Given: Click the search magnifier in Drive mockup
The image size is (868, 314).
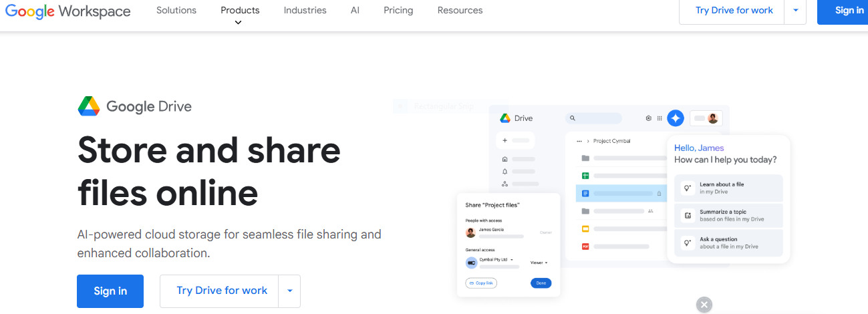Looking at the screenshot, I should 573,118.
